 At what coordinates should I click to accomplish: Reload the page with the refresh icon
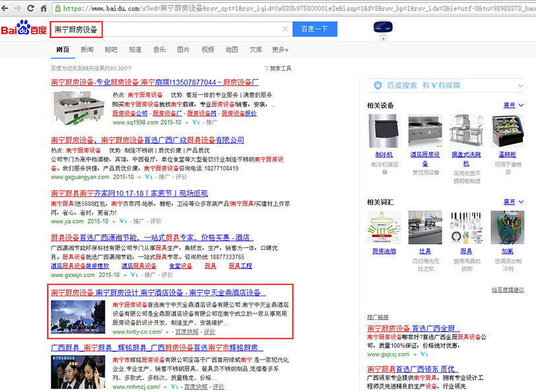click(x=31, y=8)
